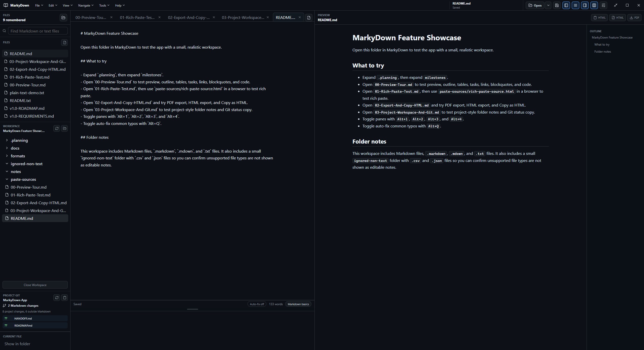
Task: Click the Markdown basics status button
Action: click(298, 304)
